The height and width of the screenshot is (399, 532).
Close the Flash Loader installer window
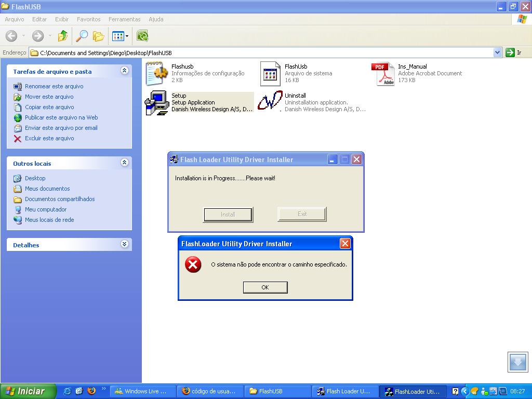(x=356, y=159)
